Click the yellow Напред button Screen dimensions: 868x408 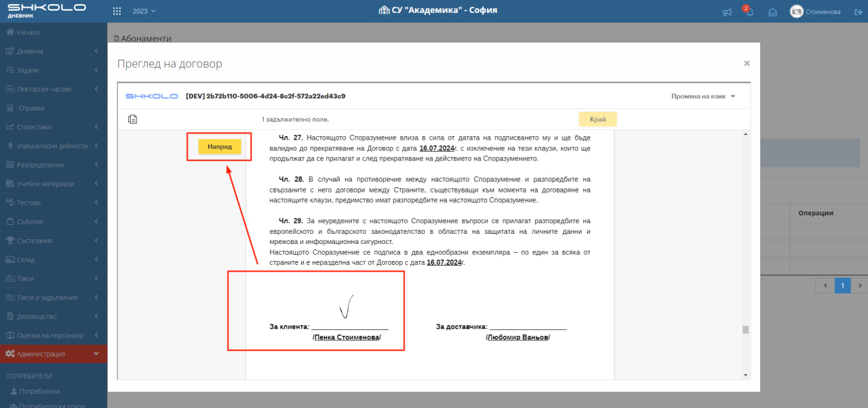219,146
